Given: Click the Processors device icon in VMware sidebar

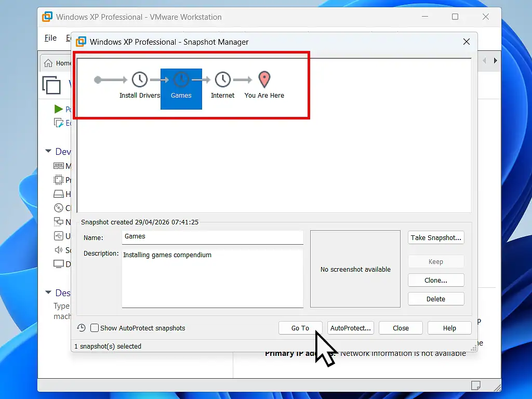Looking at the screenshot, I should (x=58, y=179).
